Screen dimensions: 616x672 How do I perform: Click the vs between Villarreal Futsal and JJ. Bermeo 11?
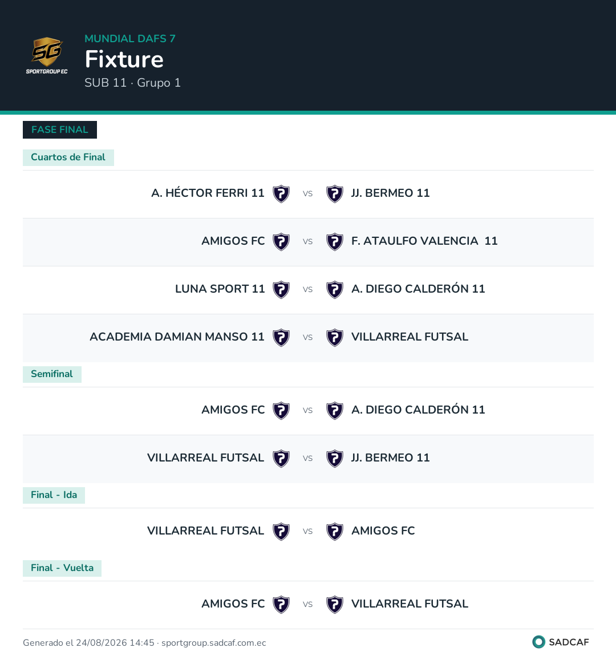pyautogui.click(x=307, y=458)
